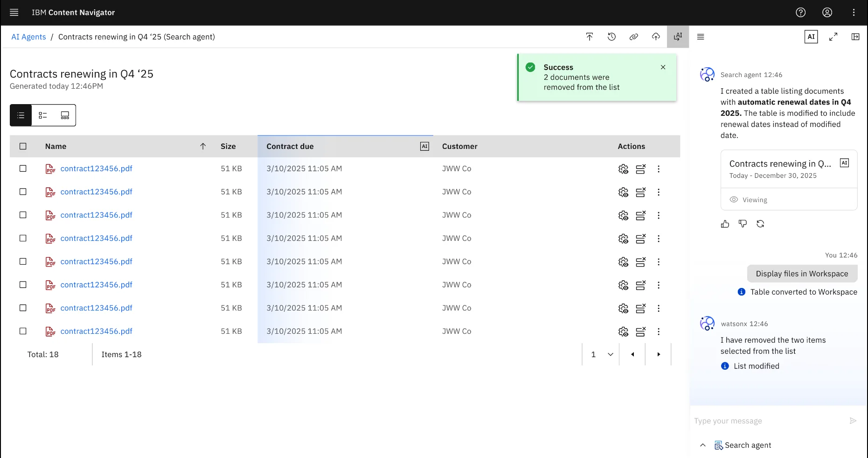
Task: Go to the next page
Action: (658, 354)
